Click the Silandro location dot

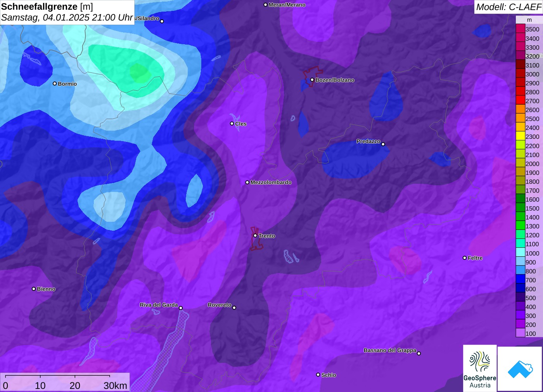pos(162,21)
